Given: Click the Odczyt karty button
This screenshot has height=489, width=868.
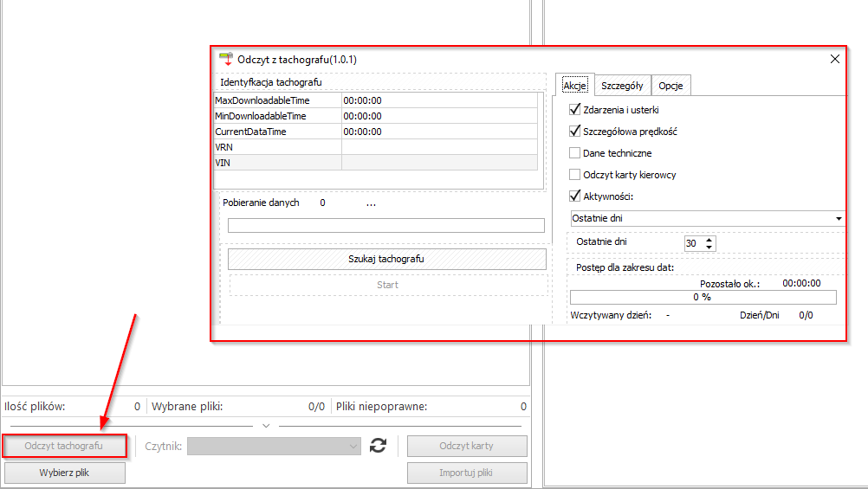Looking at the screenshot, I should 467,446.
